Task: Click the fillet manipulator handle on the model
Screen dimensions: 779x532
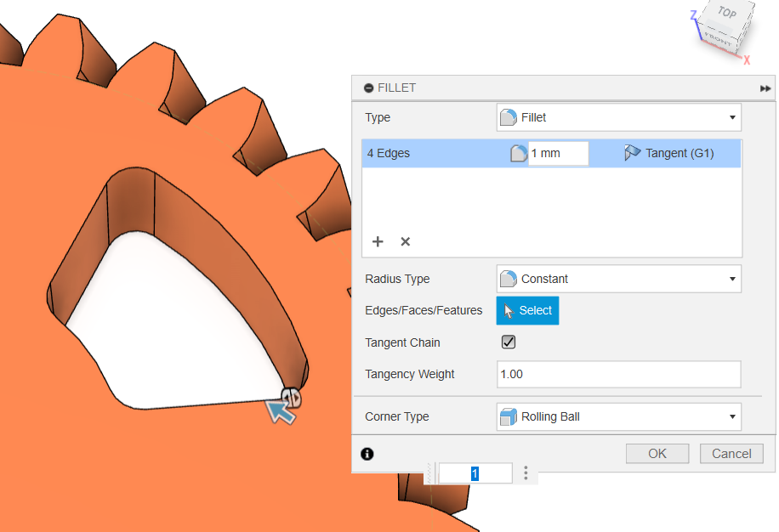Action: click(291, 397)
